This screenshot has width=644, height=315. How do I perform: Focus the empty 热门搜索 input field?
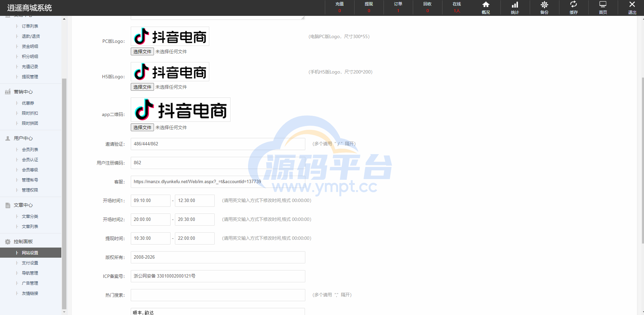pyautogui.click(x=218, y=295)
